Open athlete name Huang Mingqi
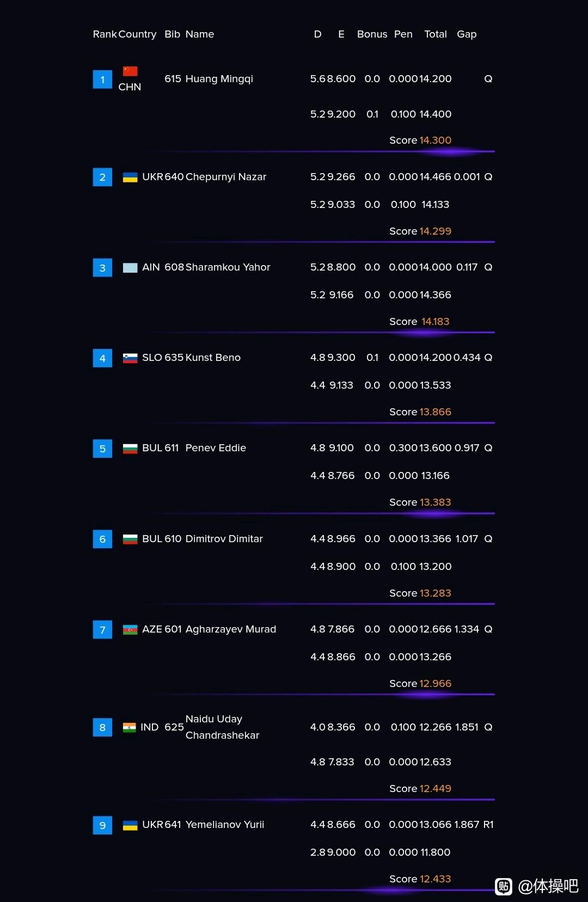This screenshot has width=588, height=902. (219, 79)
